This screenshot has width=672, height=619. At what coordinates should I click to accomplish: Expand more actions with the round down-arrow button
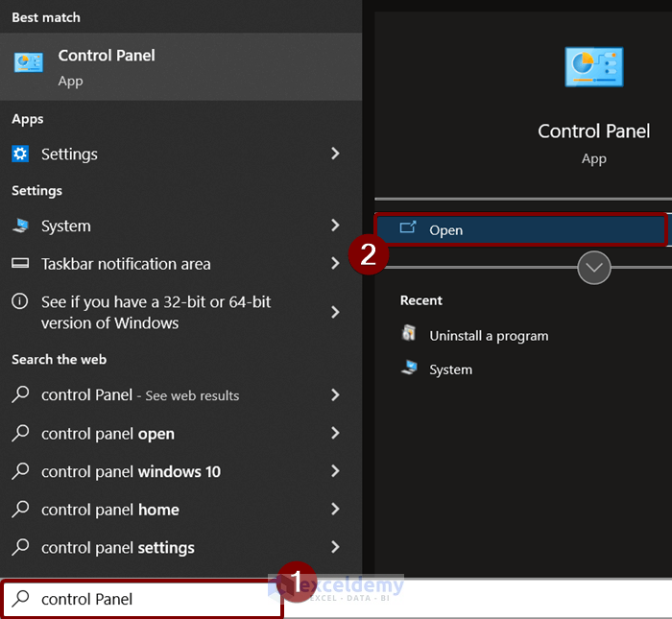(x=594, y=268)
